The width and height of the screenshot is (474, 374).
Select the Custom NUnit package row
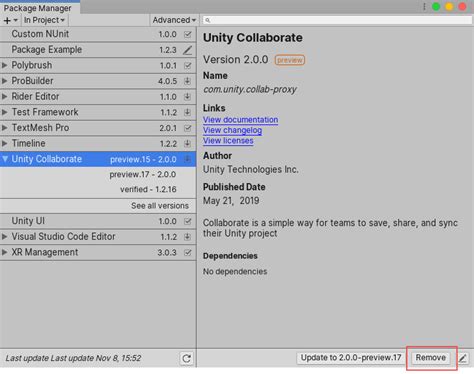[x=98, y=34]
